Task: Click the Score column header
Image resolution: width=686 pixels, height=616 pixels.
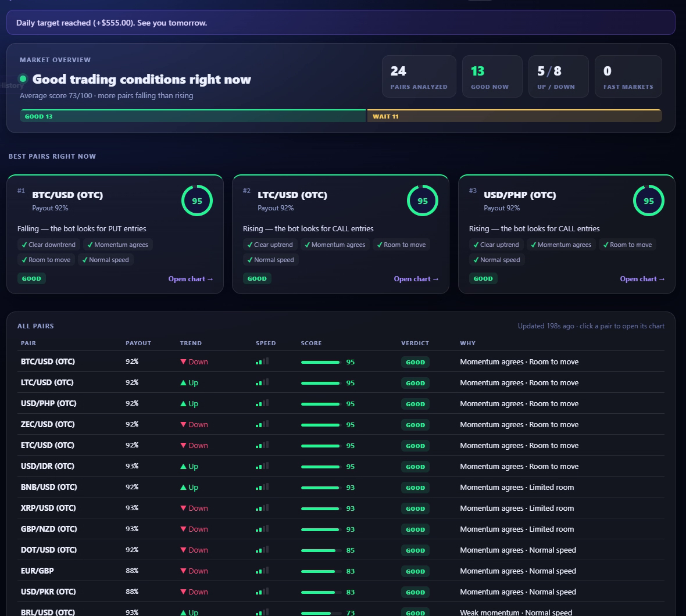Action: 311,343
